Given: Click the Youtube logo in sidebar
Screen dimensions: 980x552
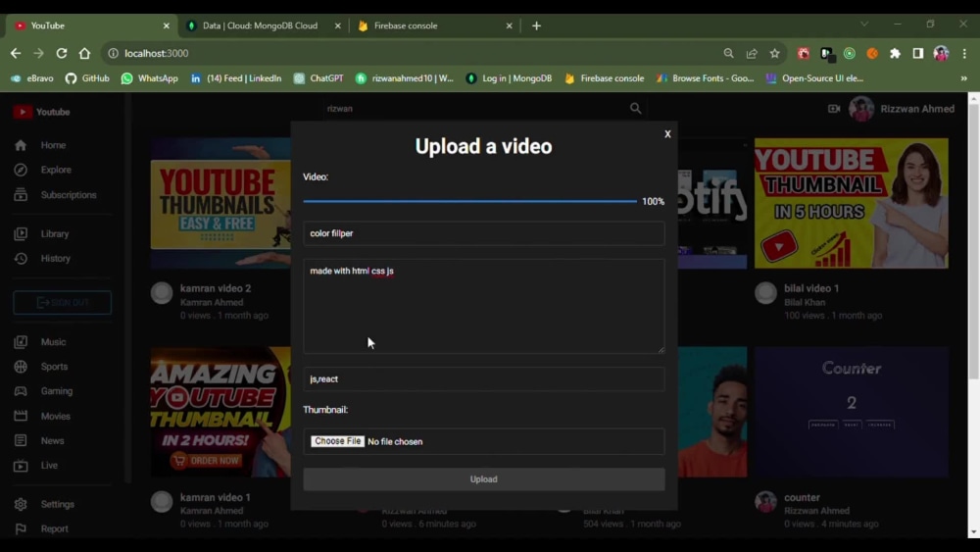Looking at the screenshot, I should point(42,112).
